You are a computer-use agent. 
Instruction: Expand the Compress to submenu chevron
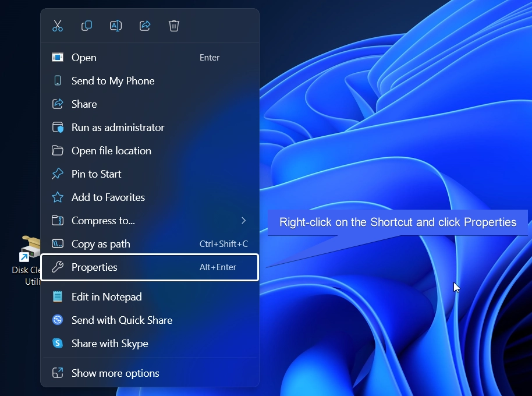tap(243, 221)
